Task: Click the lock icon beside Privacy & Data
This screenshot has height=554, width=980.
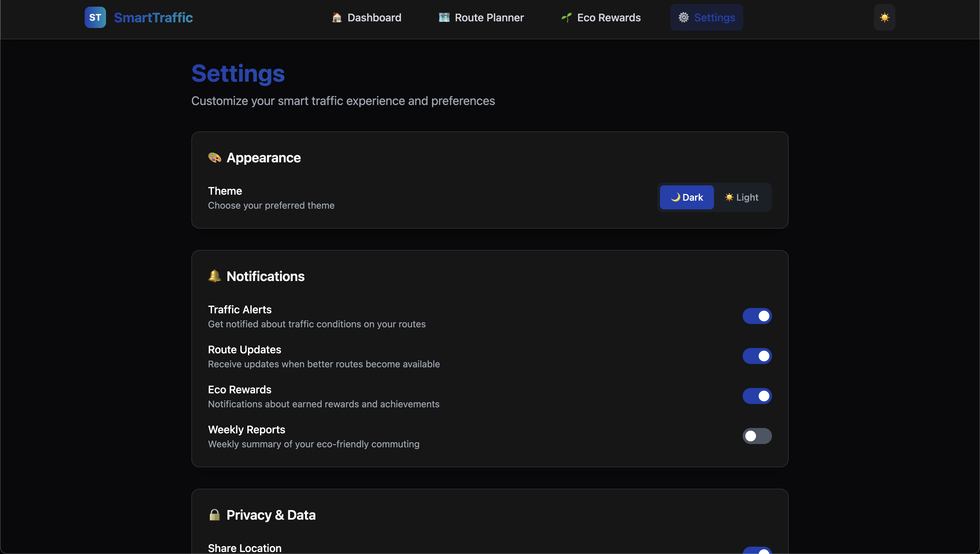Action: click(x=215, y=515)
